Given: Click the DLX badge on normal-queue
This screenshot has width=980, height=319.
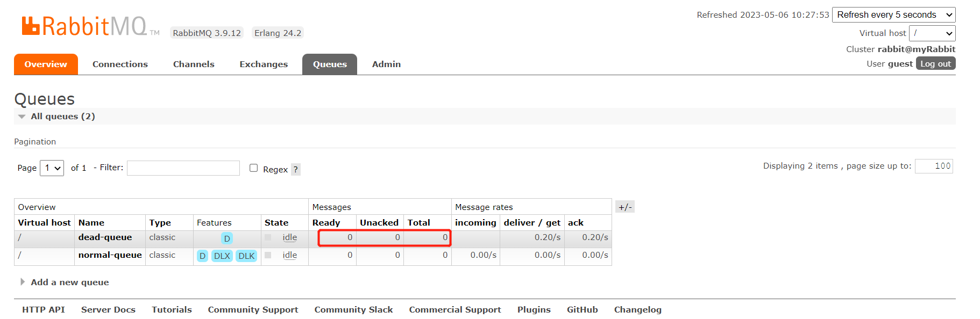Looking at the screenshot, I should (222, 256).
